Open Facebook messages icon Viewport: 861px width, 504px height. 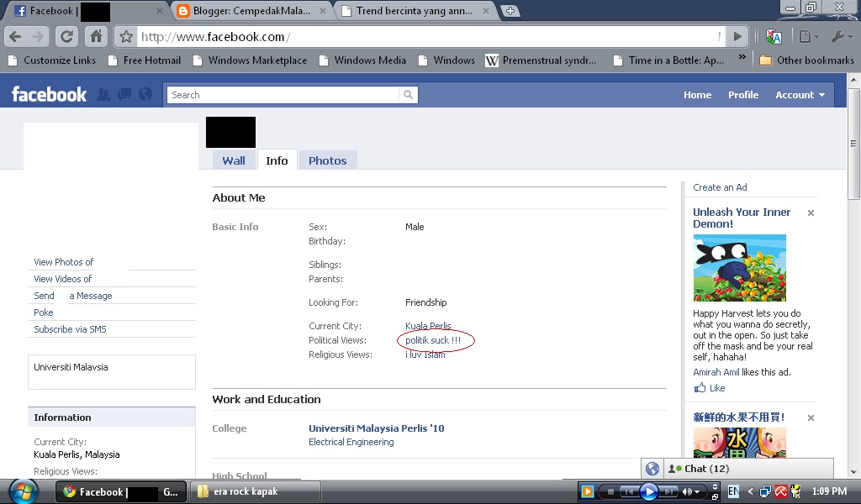click(124, 95)
